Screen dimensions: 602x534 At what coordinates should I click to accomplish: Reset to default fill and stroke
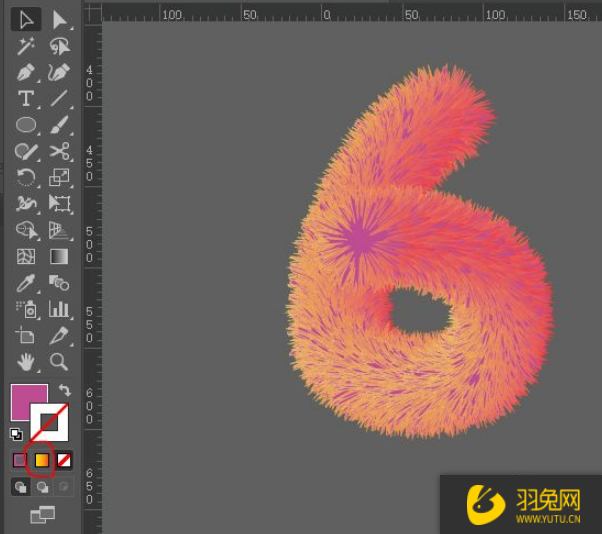pos(17,434)
